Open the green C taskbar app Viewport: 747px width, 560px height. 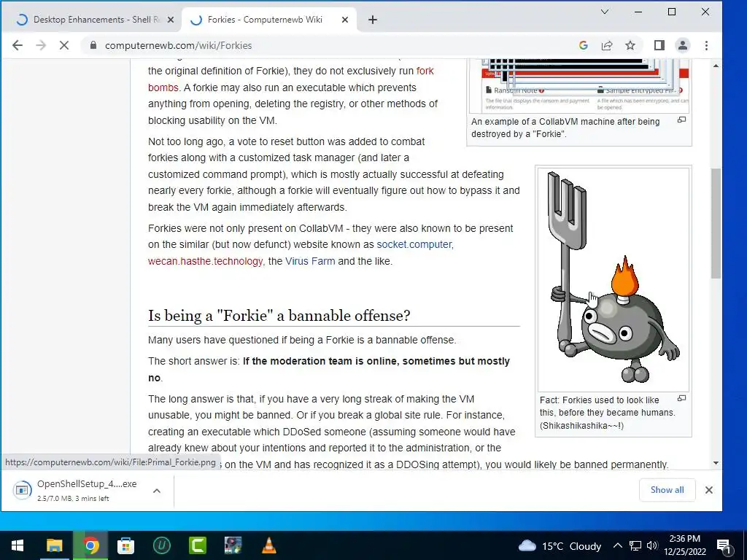click(197, 545)
